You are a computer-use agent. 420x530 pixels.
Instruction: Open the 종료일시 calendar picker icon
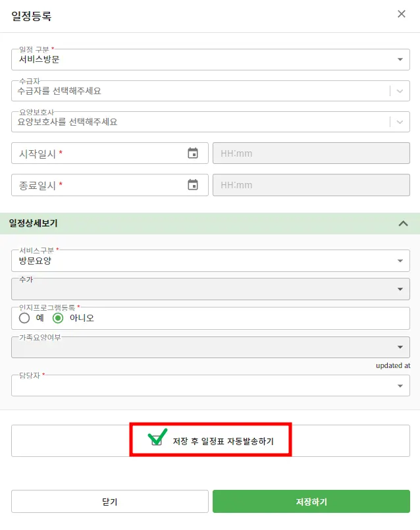point(193,185)
